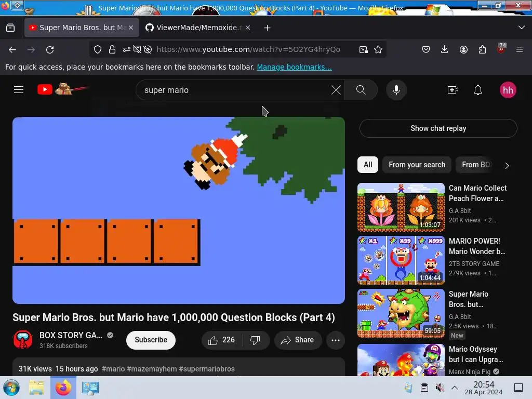Bookmark this page with the star icon
532x399 pixels.
click(x=378, y=50)
